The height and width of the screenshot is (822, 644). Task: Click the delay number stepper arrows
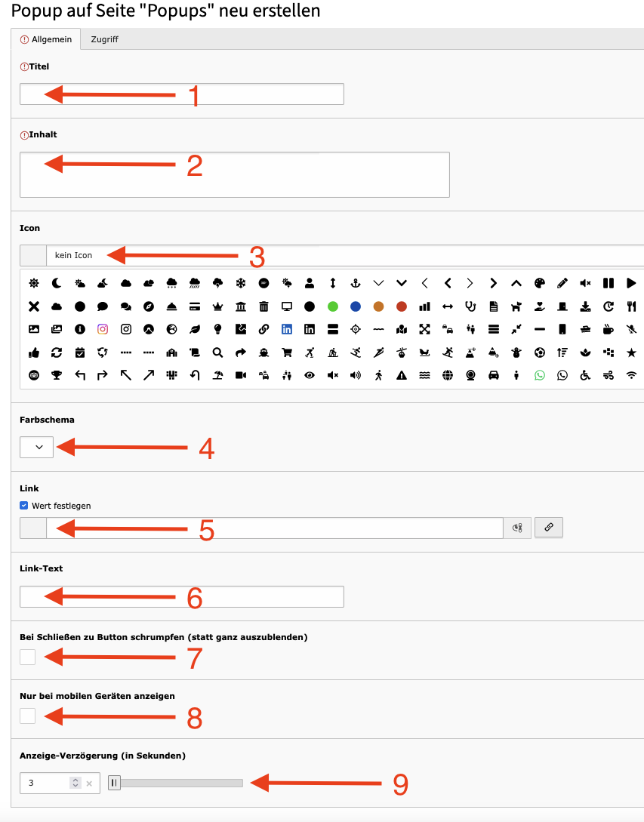tap(75, 783)
